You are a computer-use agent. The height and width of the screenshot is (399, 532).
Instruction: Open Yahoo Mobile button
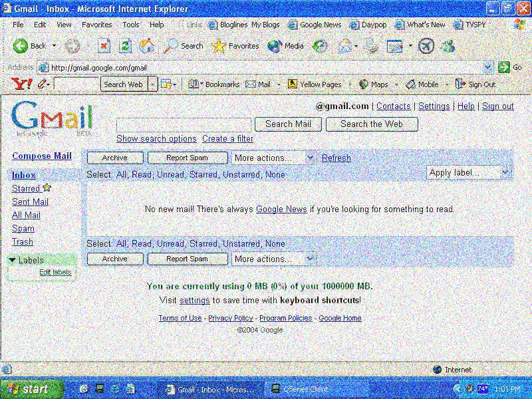pos(422,84)
